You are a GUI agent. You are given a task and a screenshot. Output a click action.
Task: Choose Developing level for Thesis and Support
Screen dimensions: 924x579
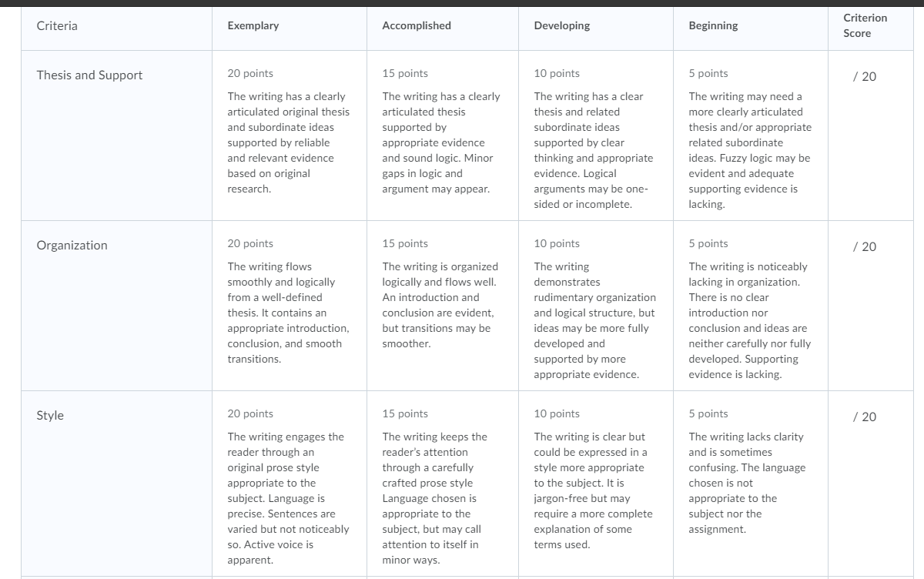[x=596, y=136]
